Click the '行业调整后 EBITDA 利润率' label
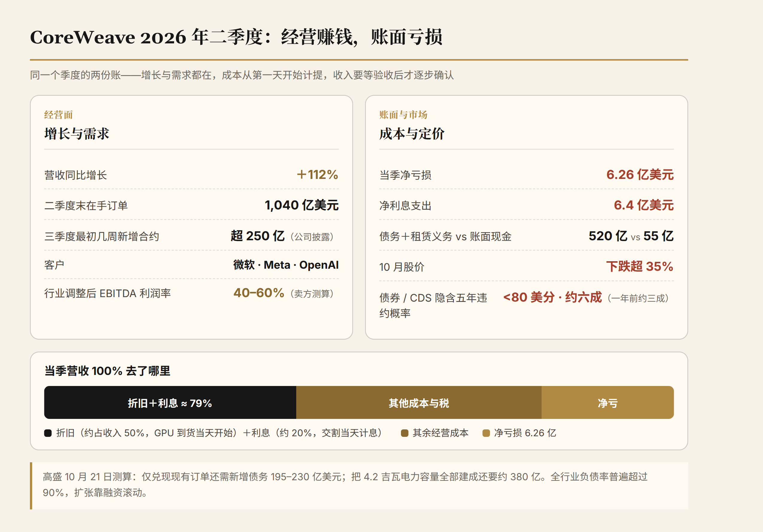763x532 pixels. click(107, 294)
